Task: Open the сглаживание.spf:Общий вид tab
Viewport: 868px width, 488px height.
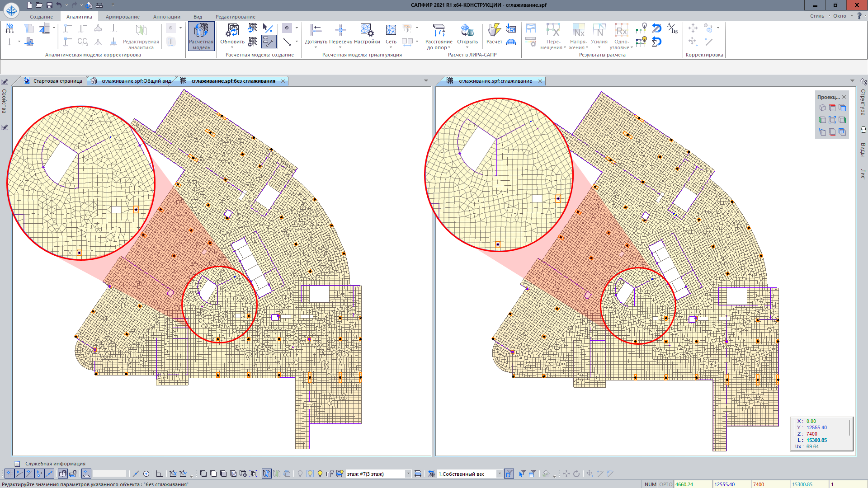Action: tap(136, 81)
